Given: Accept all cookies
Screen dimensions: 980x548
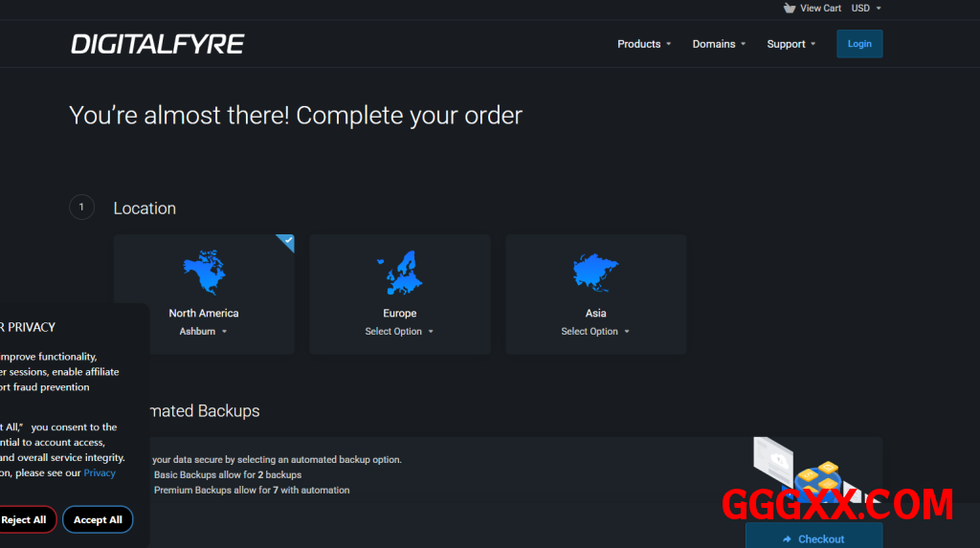Looking at the screenshot, I should pyautogui.click(x=98, y=519).
